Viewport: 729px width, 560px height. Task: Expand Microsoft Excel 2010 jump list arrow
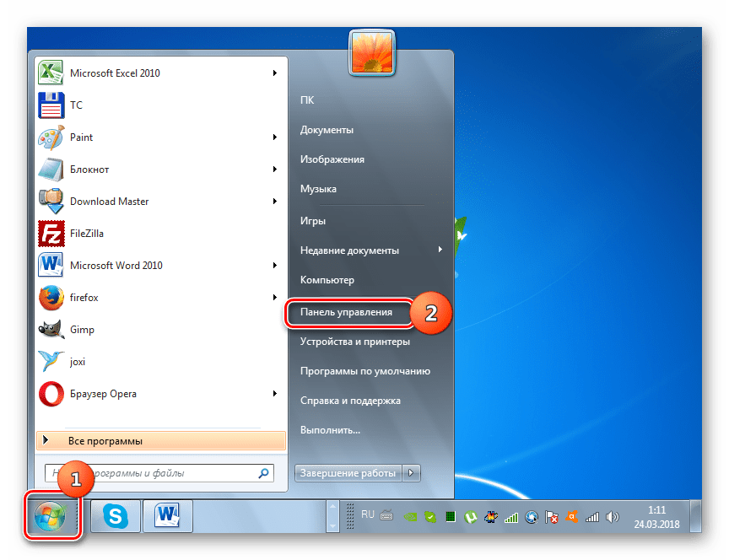275,73
